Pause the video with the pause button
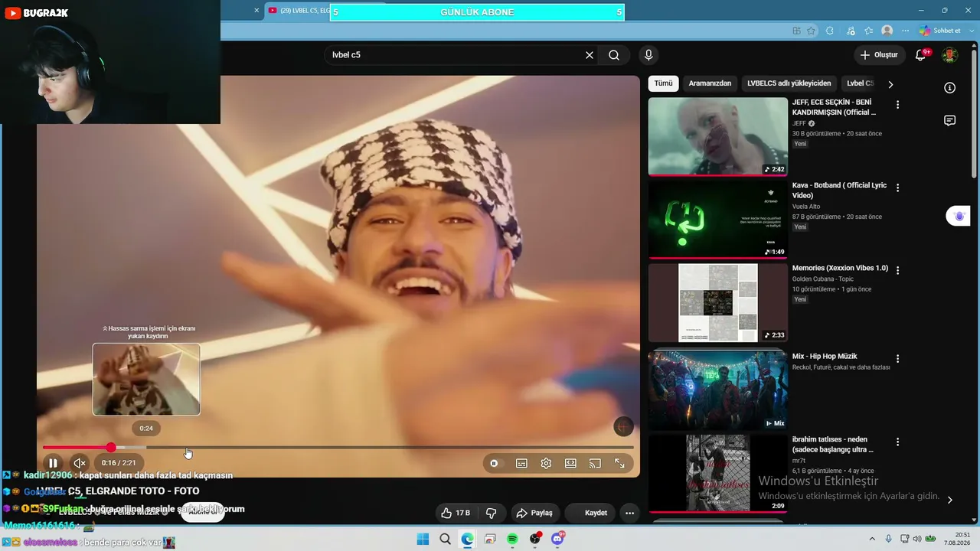Screen dimensions: 980x551 coord(53,463)
